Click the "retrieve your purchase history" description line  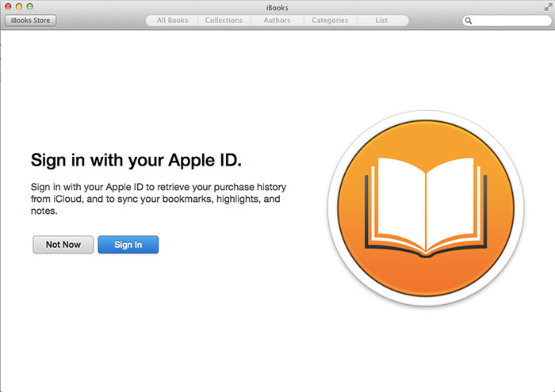159,187
